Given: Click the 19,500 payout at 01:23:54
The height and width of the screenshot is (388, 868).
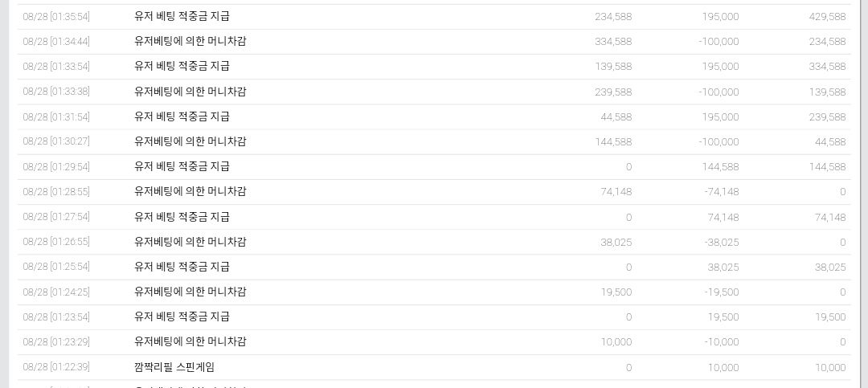Looking at the screenshot, I should pos(723,317).
